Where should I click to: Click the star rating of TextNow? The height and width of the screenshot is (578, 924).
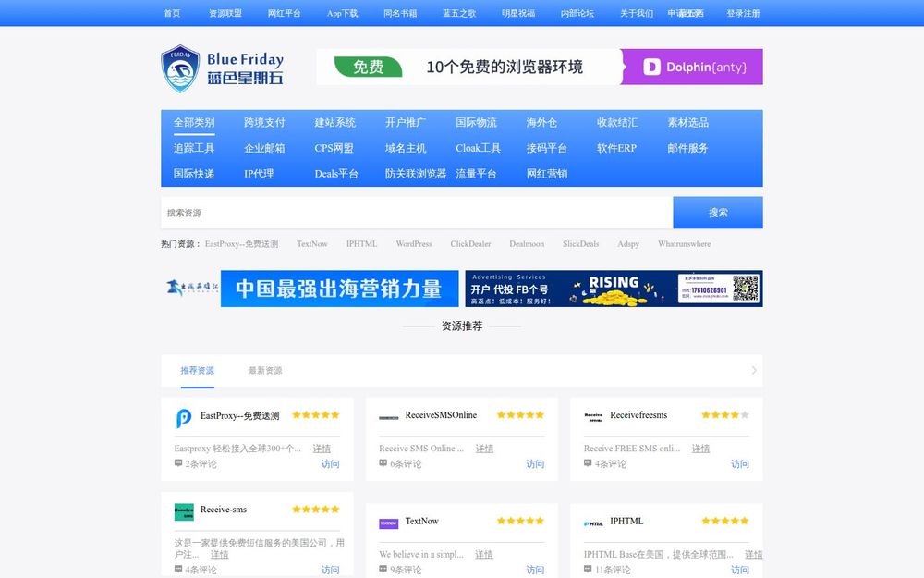(520, 521)
